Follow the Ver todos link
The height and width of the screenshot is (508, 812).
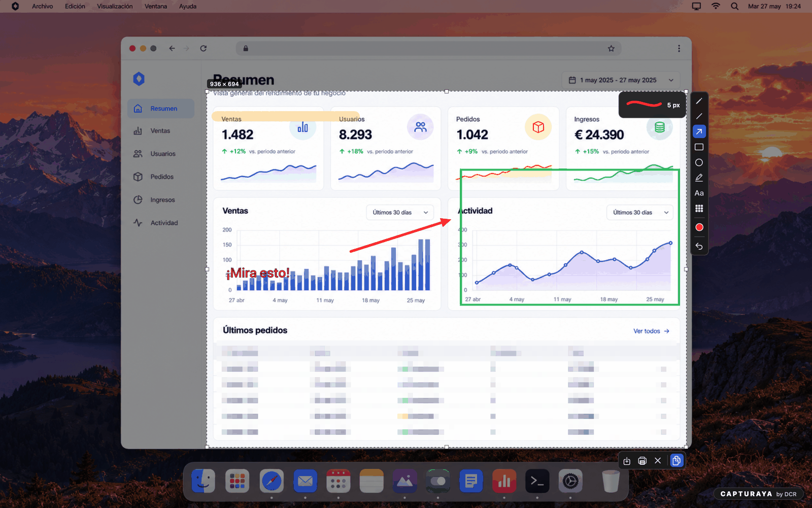(x=651, y=331)
